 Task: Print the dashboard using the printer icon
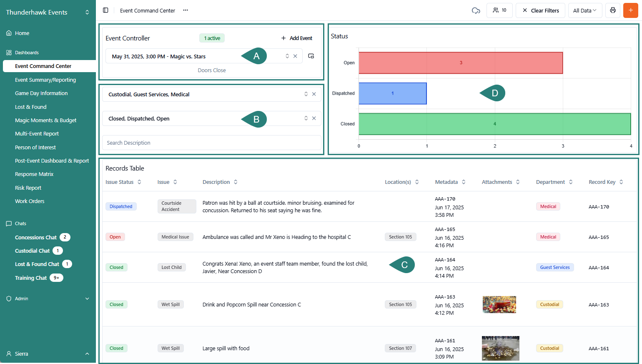[612, 10]
